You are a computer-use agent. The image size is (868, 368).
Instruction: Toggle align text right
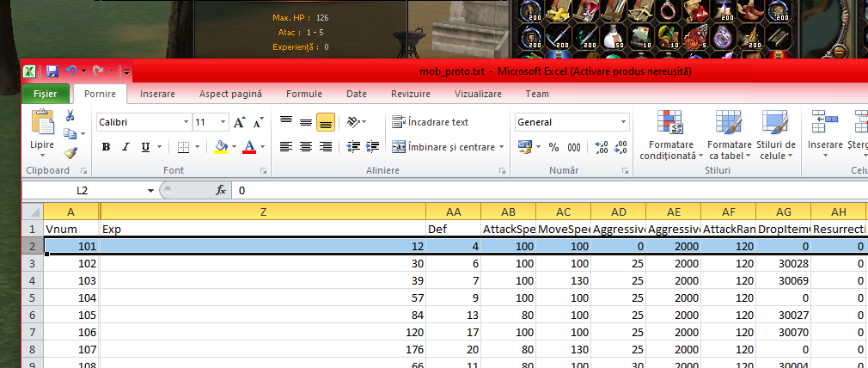[326, 147]
